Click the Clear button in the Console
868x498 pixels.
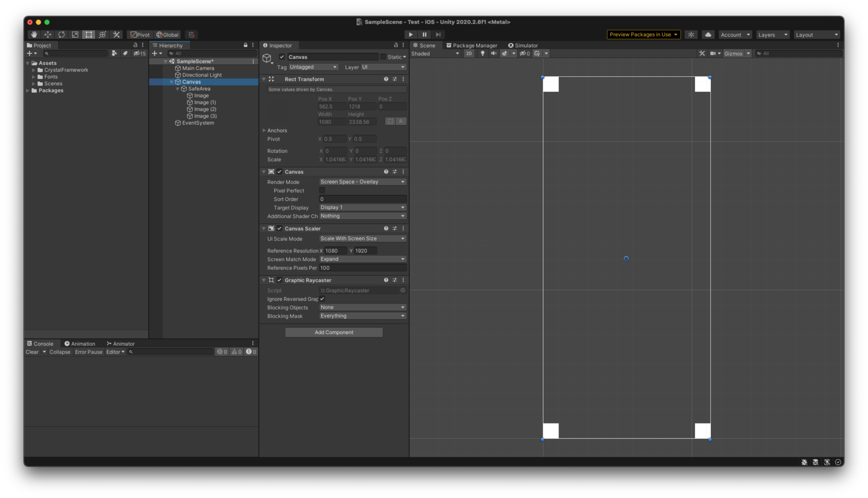point(32,352)
